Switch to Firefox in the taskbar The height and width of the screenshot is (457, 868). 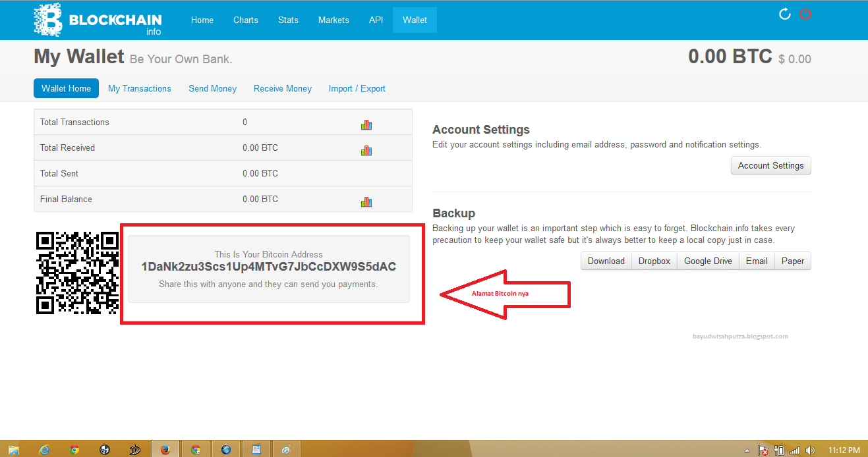click(x=165, y=450)
